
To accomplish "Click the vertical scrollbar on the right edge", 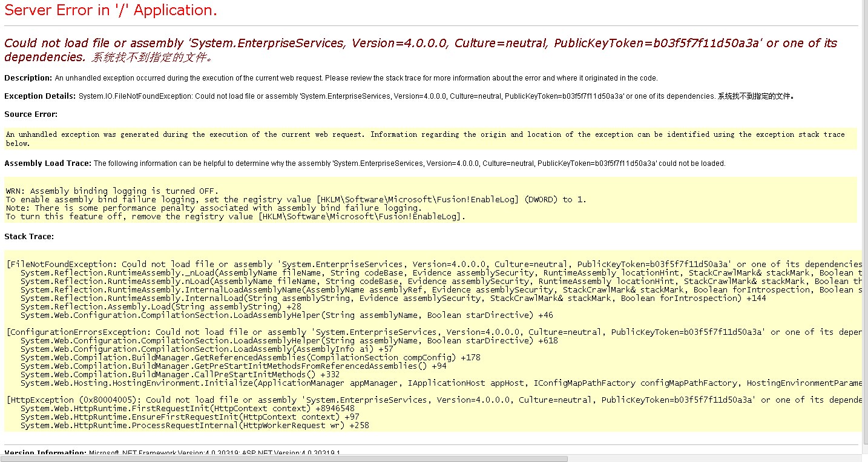I will coord(863,230).
